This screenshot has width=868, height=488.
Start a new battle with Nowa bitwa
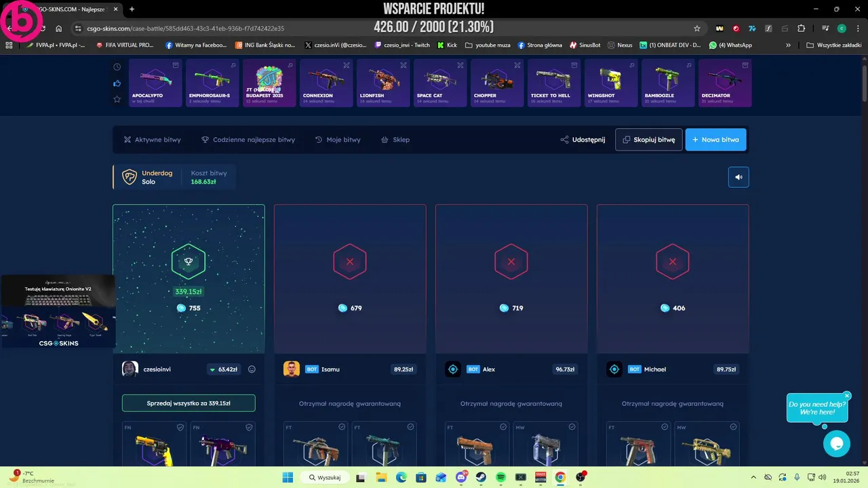click(x=716, y=140)
